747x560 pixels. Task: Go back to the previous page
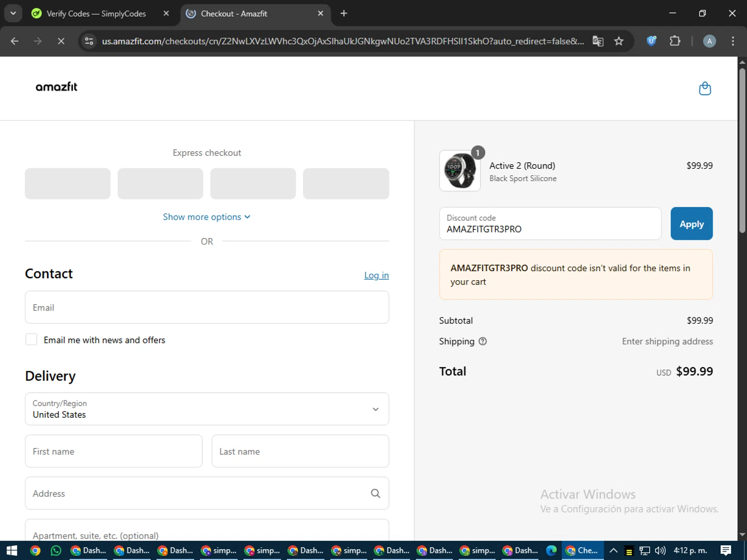pyautogui.click(x=14, y=41)
